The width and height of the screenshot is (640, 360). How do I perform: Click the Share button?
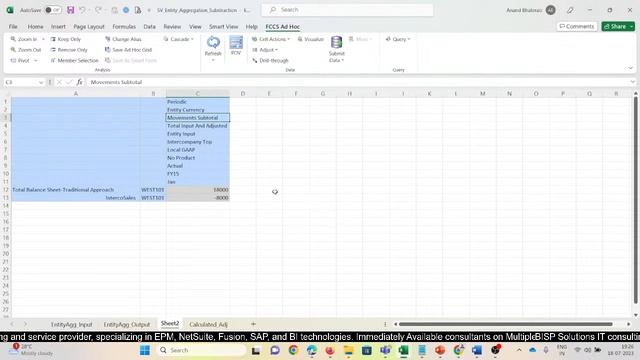click(x=618, y=27)
